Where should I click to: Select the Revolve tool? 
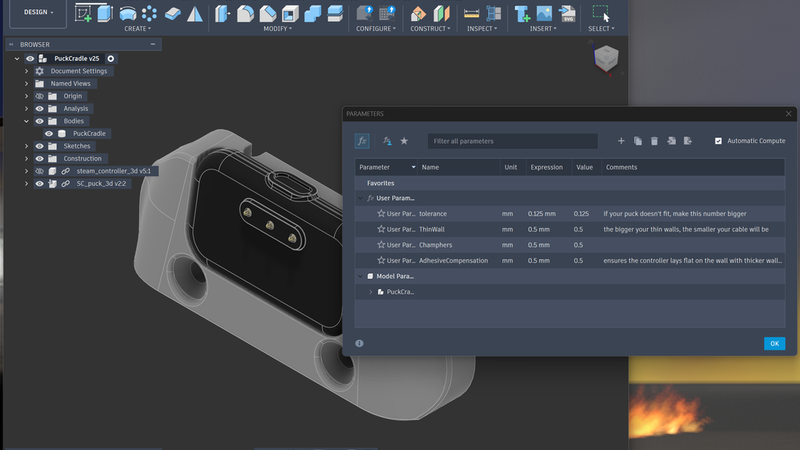click(128, 13)
